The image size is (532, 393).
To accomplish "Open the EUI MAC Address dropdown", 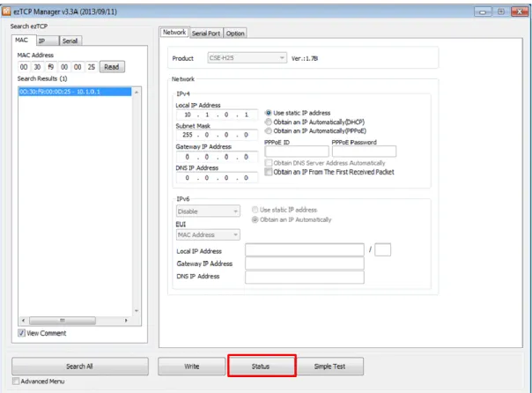I will (208, 234).
